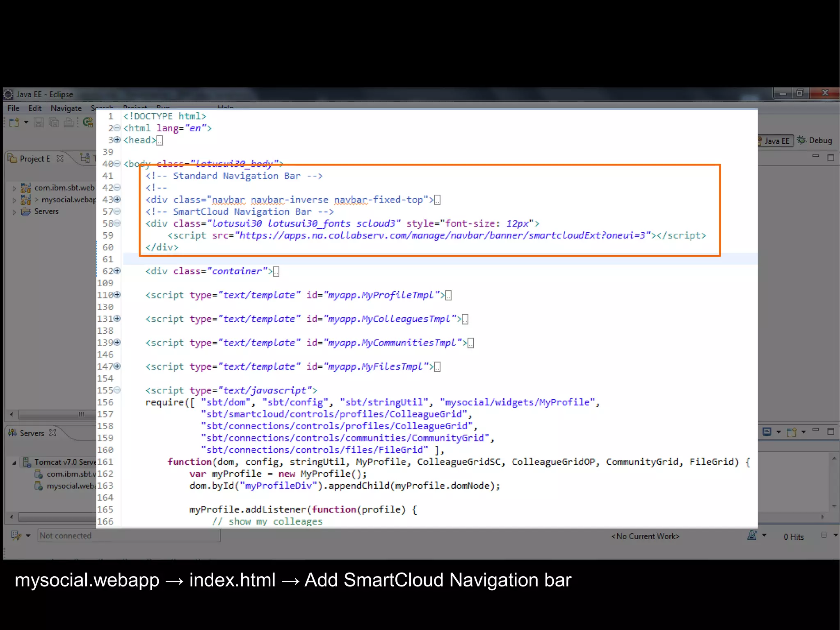840x630 pixels.
Task: Select the Servers view tab
Action: click(32, 433)
